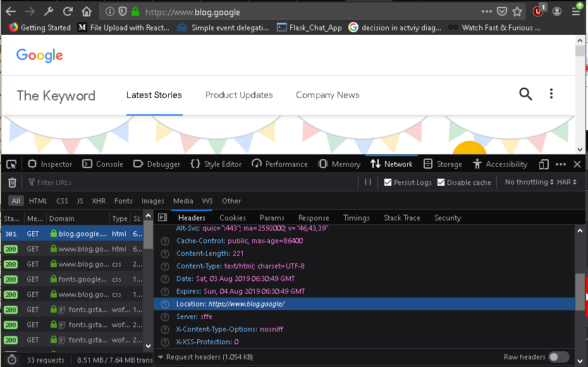Click the wrench developer tools icon
Image resolution: width=588 pixels, height=367 pixels.
49,11
